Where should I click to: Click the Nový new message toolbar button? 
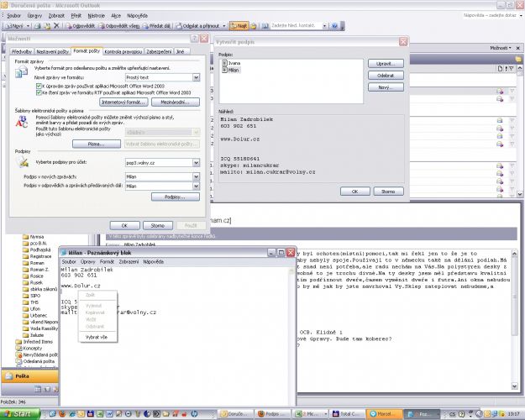[x=14, y=26]
